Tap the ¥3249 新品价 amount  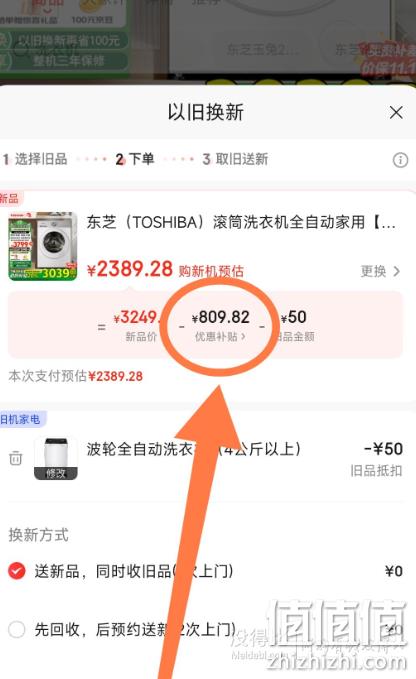[x=137, y=317]
